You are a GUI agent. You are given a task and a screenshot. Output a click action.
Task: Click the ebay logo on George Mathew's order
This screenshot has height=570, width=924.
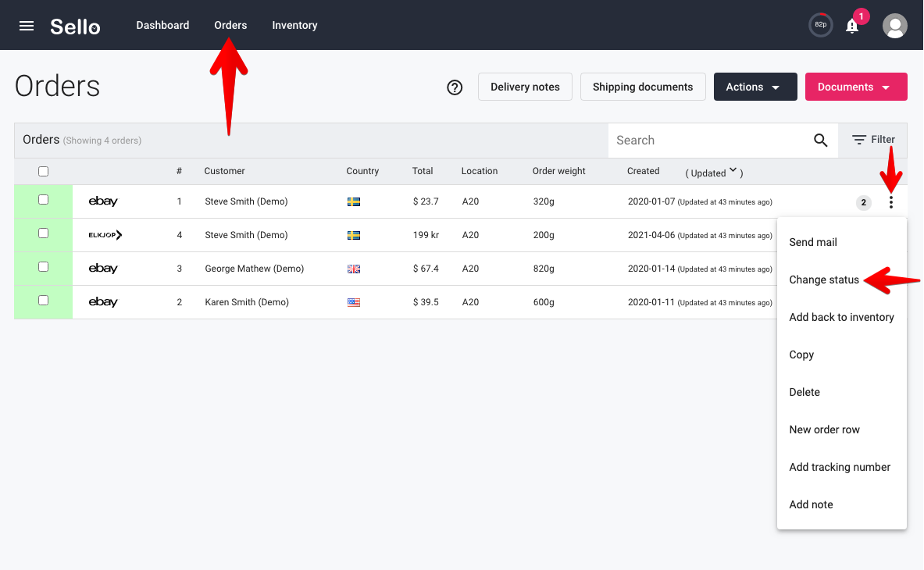click(103, 269)
